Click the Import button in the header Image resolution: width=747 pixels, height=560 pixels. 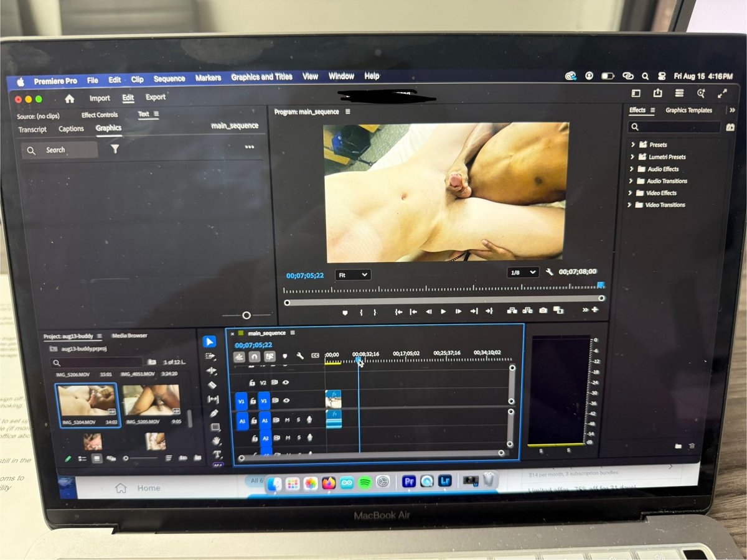(100, 98)
